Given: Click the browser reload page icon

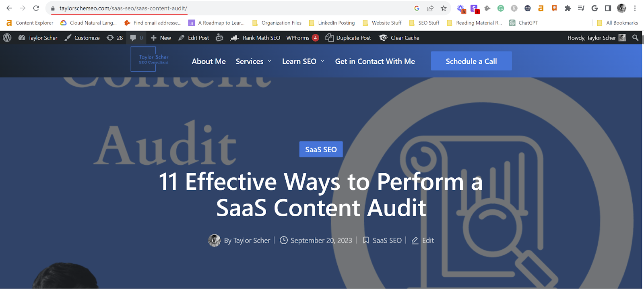Looking at the screenshot, I should click(36, 8).
